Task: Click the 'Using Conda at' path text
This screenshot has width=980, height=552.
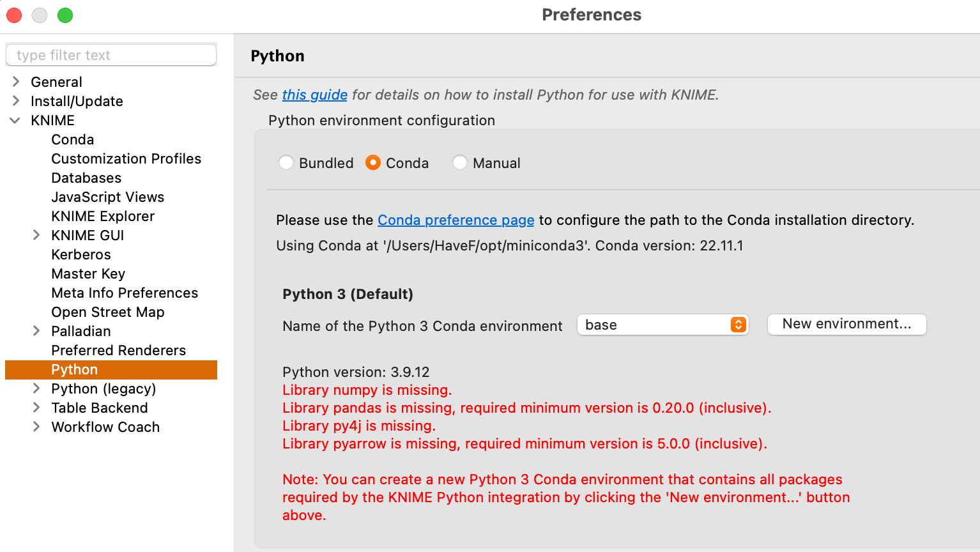Action: [x=510, y=245]
